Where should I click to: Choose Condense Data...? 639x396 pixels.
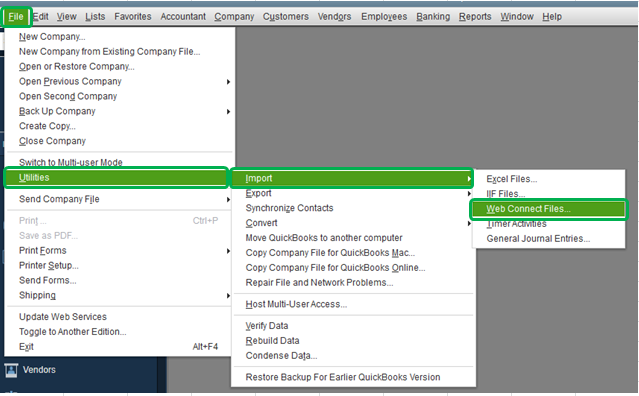(x=353, y=356)
